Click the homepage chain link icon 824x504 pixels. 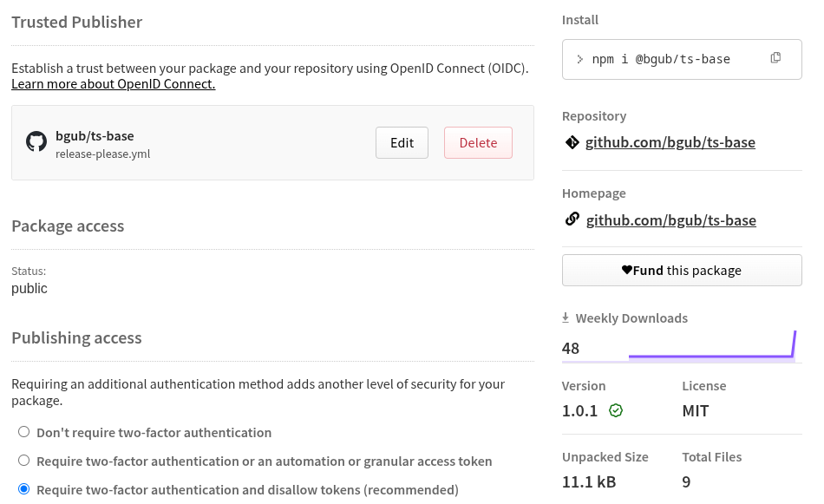[572, 219]
